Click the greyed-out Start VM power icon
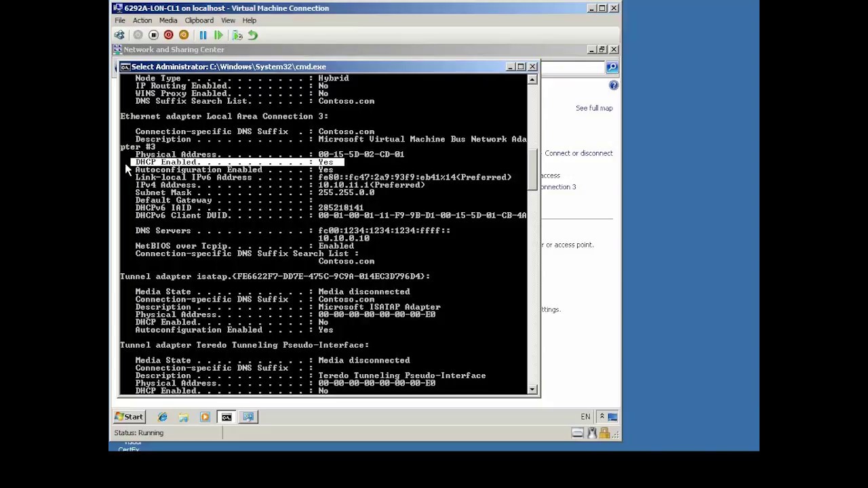 (x=138, y=35)
